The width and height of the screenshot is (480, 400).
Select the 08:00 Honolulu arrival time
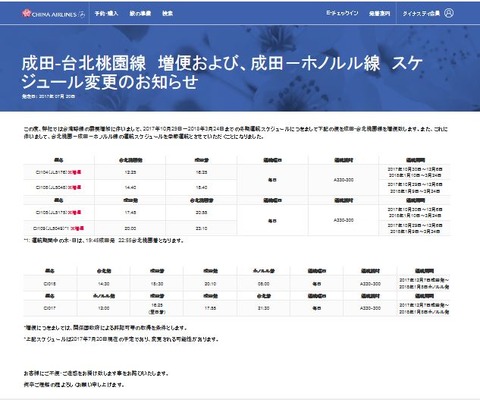263,284
